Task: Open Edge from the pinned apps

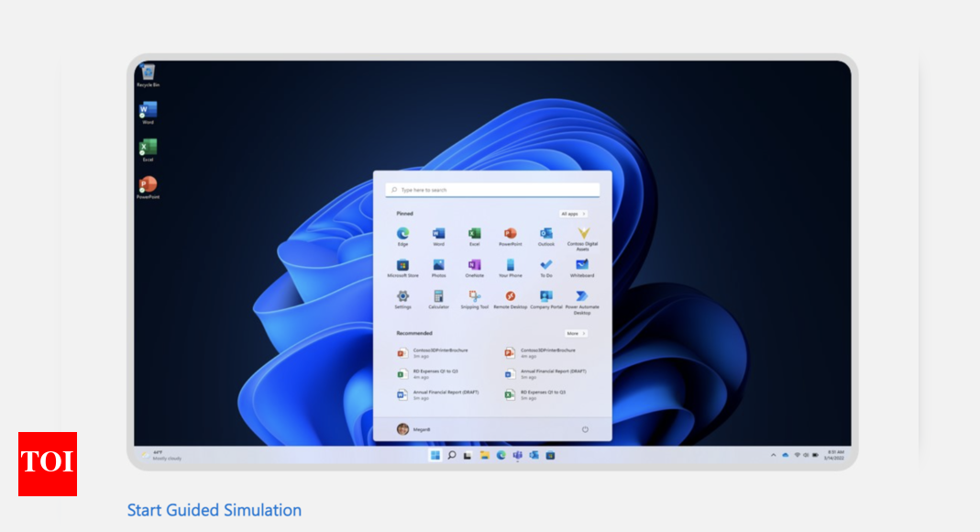Action: [x=402, y=236]
